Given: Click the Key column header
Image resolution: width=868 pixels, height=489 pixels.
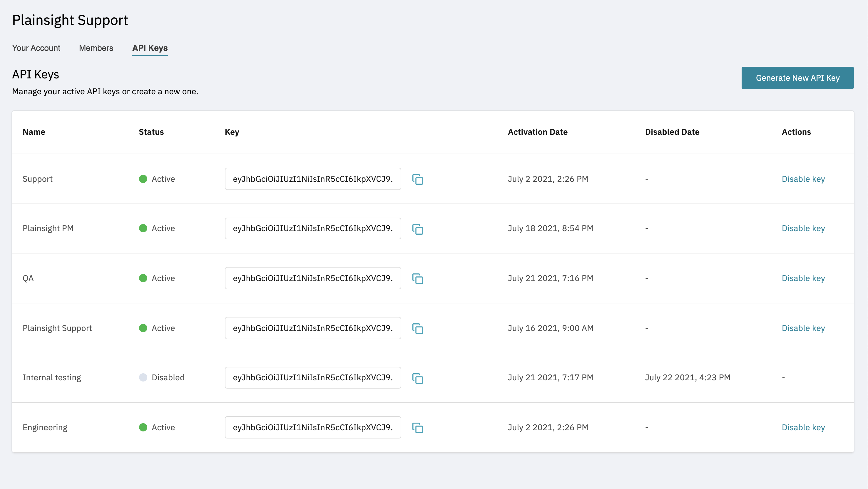Looking at the screenshot, I should pos(232,132).
